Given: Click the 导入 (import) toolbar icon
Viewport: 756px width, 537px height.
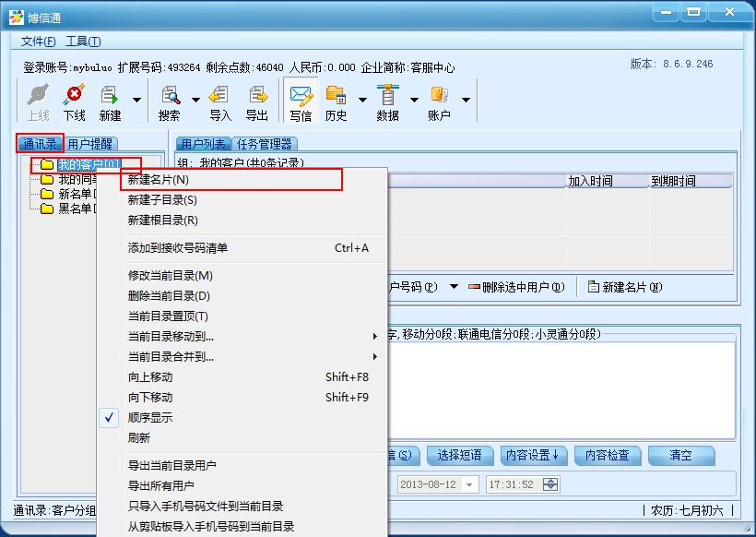Looking at the screenshot, I should point(219,101).
